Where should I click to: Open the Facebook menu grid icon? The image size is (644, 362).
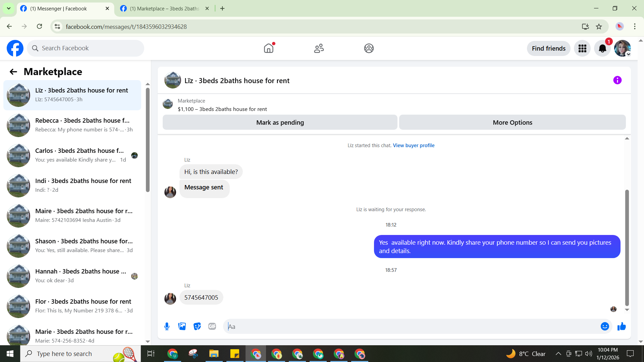(x=582, y=49)
